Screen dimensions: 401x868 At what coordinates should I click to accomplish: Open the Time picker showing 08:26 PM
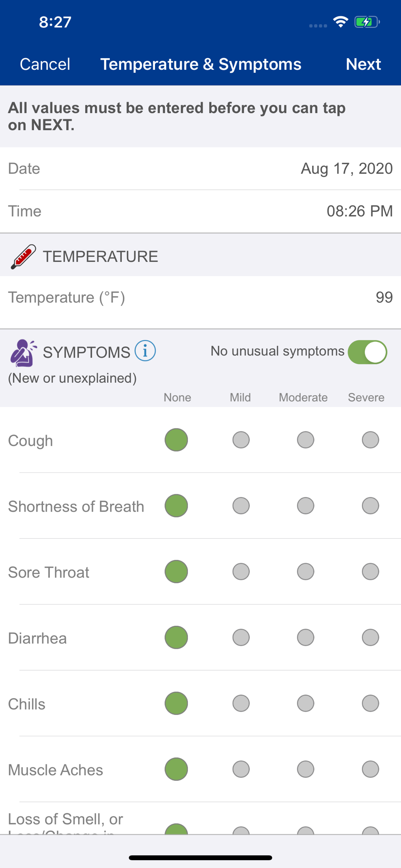click(x=200, y=211)
